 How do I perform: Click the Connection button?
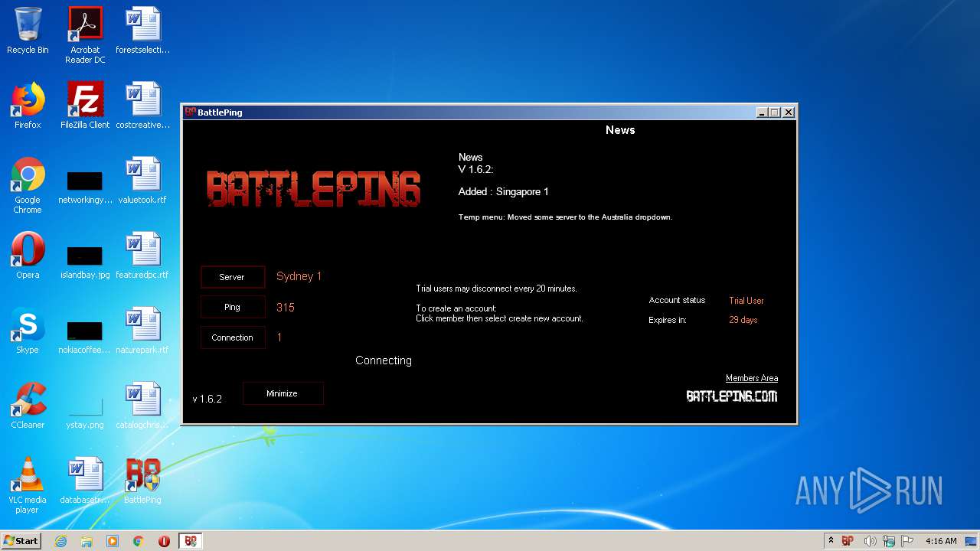pos(232,337)
